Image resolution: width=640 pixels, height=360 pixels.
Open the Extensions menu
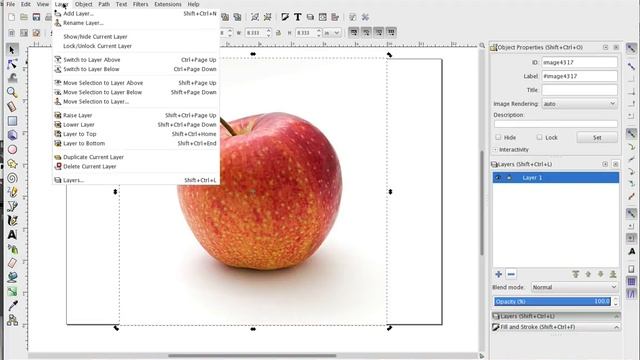point(168,4)
